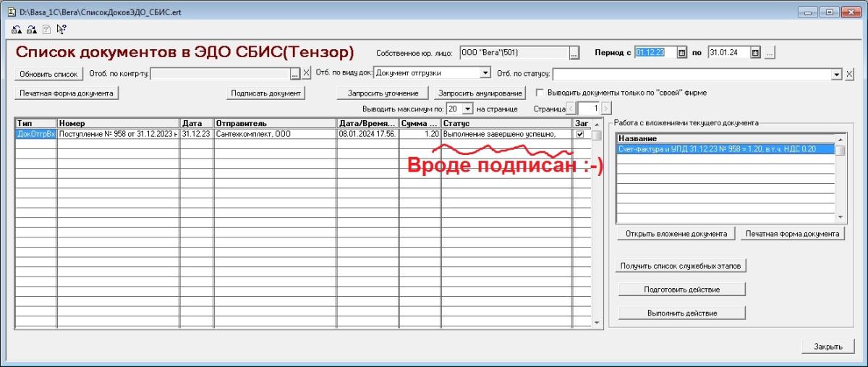Click 'Получить список служебных этапов' button

(x=681, y=266)
